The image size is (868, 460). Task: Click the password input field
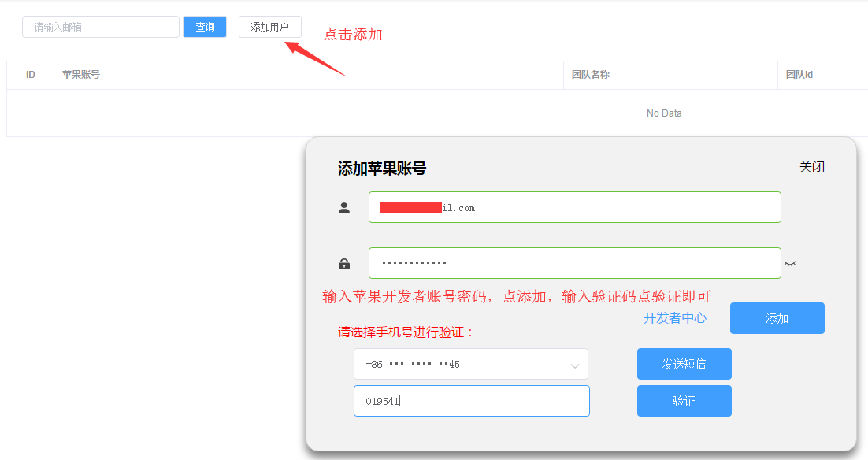[575, 263]
